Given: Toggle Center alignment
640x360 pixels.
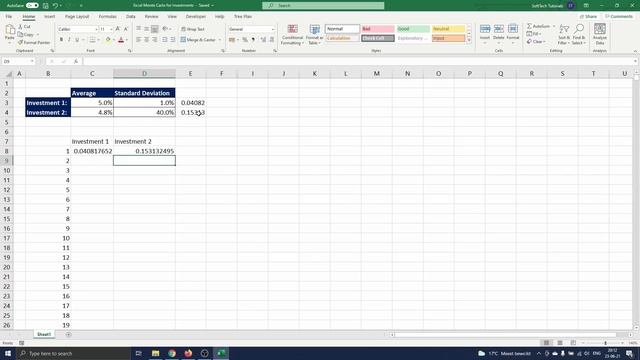Looking at the screenshot, I should click(x=147, y=40).
